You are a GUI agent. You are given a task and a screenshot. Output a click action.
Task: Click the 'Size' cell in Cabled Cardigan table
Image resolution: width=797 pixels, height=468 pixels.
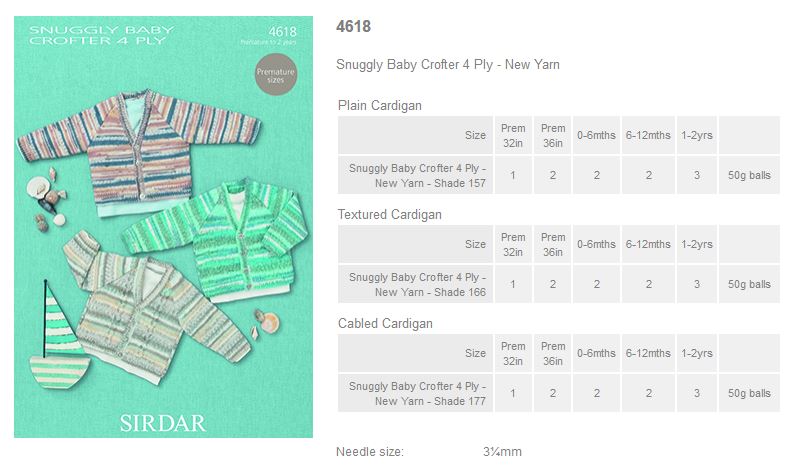415,353
